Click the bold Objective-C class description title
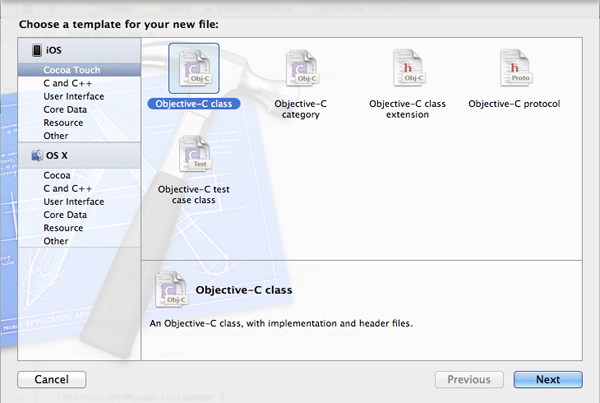The width and height of the screenshot is (600, 403). coord(244,290)
